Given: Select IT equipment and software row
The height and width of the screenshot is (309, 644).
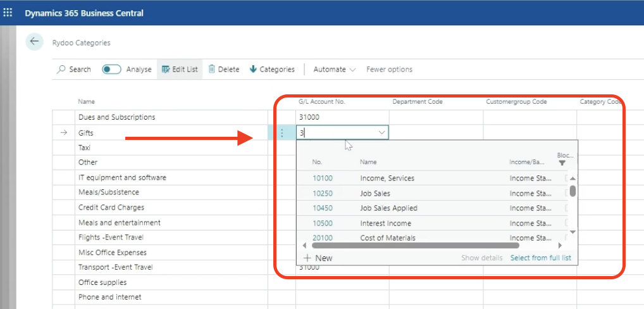Looking at the screenshot, I should coord(122,177).
